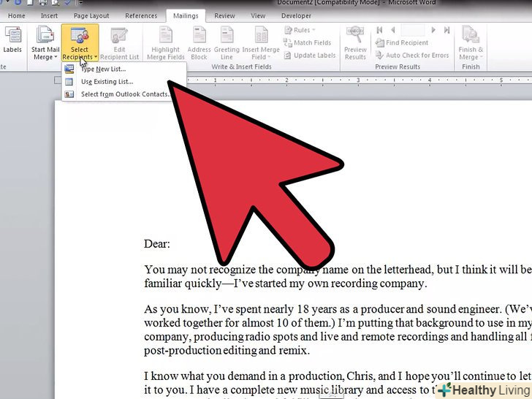Go to the previous record
The width and height of the screenshot is (532, 399).
(393, 30)
